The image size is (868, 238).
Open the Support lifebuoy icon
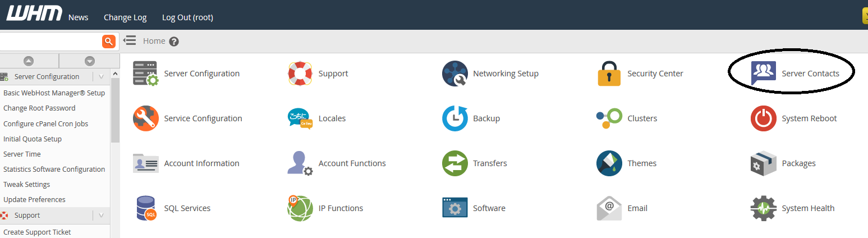300,74
